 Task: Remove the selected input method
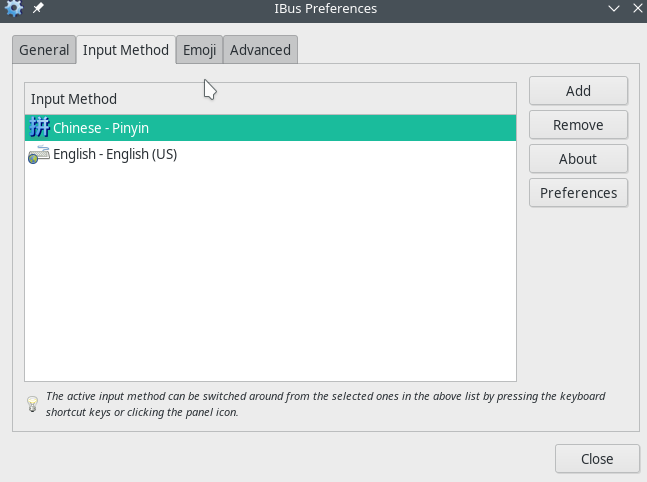[578, 125]
